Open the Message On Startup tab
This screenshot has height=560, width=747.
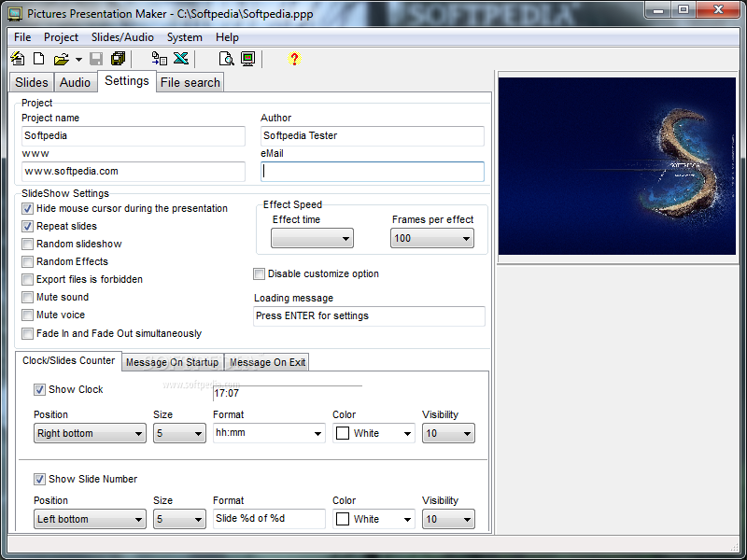coord(173,362)
